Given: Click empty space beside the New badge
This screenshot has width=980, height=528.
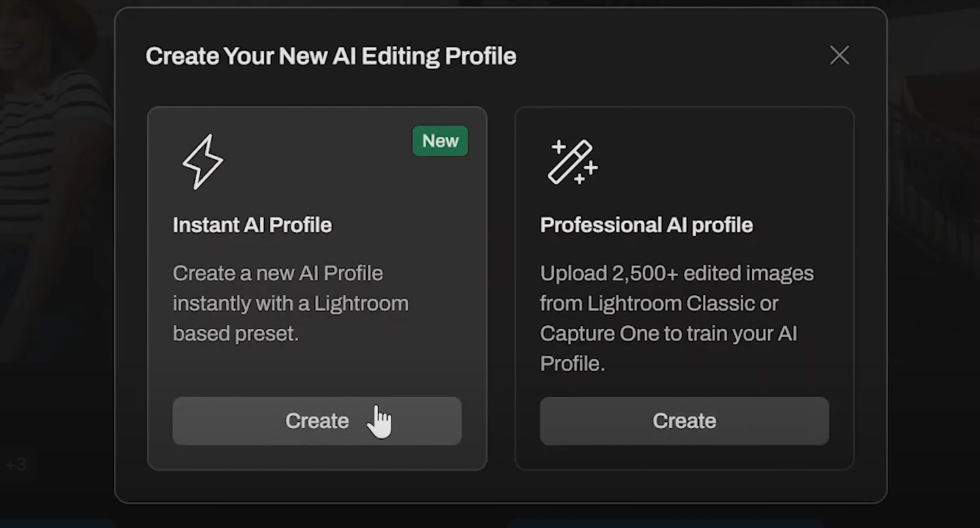Looking at the screenshot, I should (x=327, y=141).
